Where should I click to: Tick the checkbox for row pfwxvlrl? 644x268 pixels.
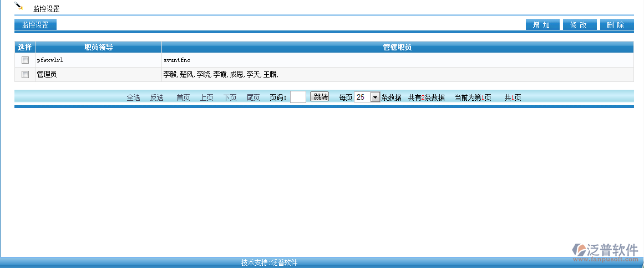26,60
